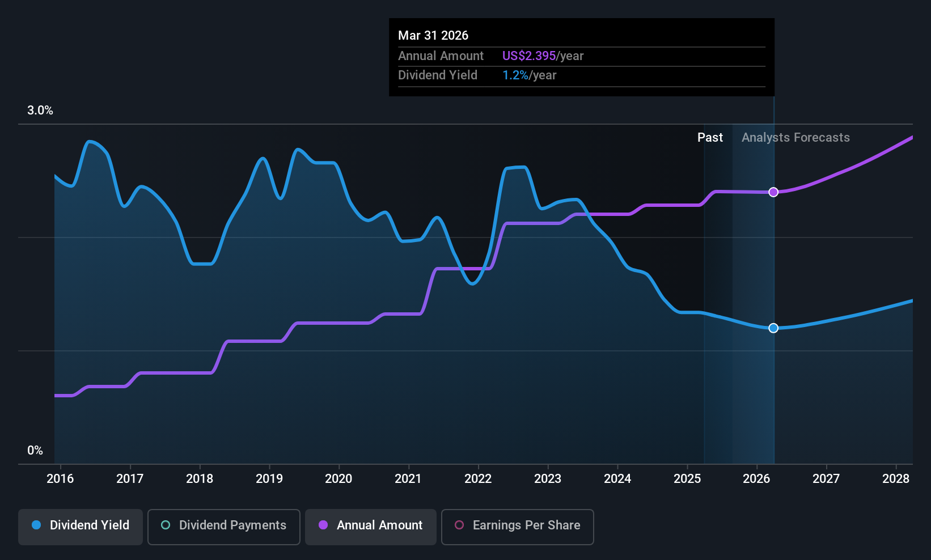Click the 2026 x-axis label
Viewport: 931px width, 560px height.
point(756,479)
